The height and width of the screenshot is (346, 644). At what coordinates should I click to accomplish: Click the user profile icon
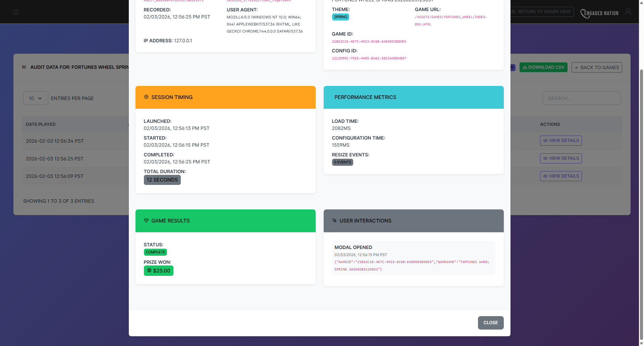coord(628,12)
